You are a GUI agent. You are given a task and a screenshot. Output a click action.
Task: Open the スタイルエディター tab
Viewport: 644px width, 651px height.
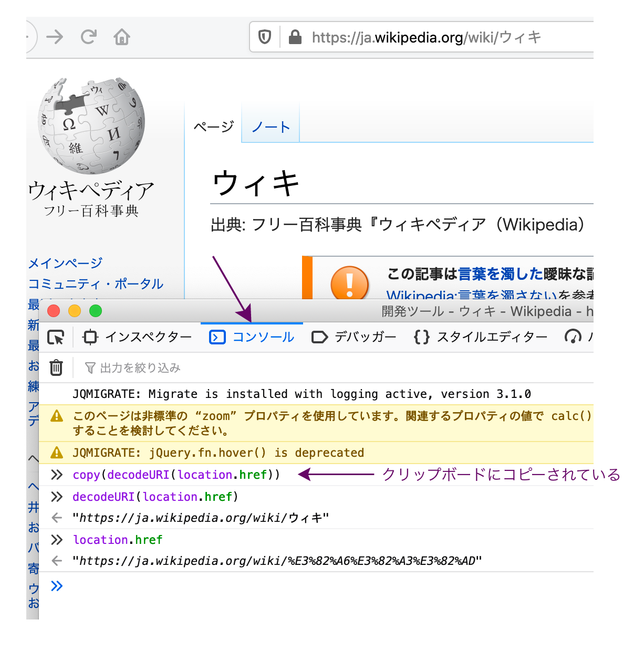[481, 337]
